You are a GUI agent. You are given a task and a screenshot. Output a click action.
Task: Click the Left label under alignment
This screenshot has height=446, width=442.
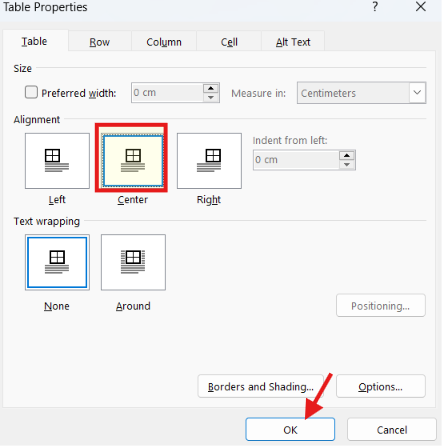click(x=57, y=199)
